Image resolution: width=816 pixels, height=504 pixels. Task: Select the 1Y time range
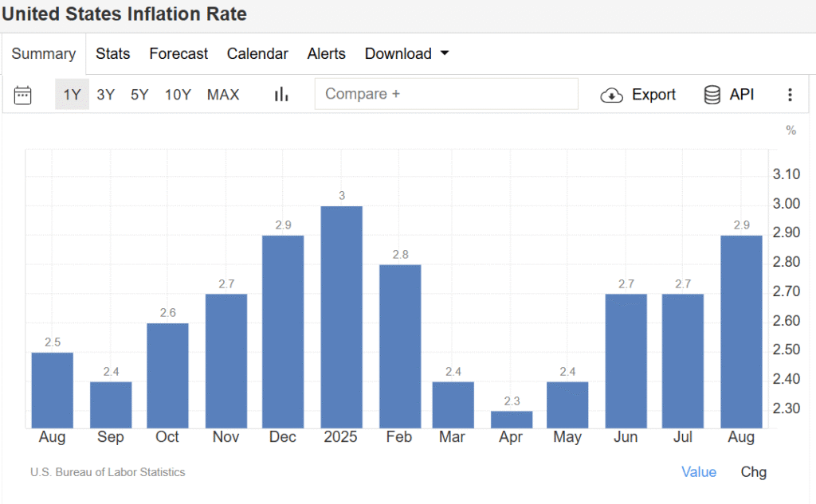72,95
